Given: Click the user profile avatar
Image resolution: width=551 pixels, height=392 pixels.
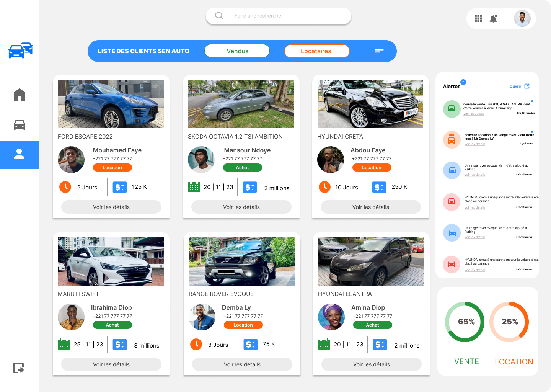Looking at the screenshot, I should tap(522, 18).
